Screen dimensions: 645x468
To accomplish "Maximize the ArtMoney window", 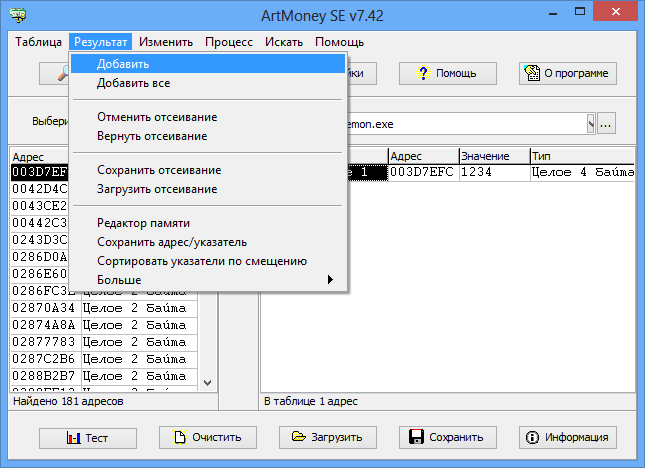I will click(580, 12).
